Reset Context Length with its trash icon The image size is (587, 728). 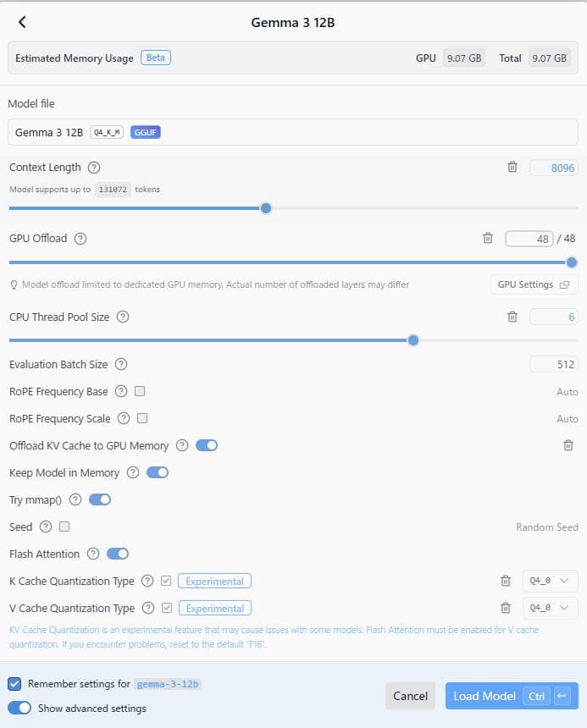512,167
